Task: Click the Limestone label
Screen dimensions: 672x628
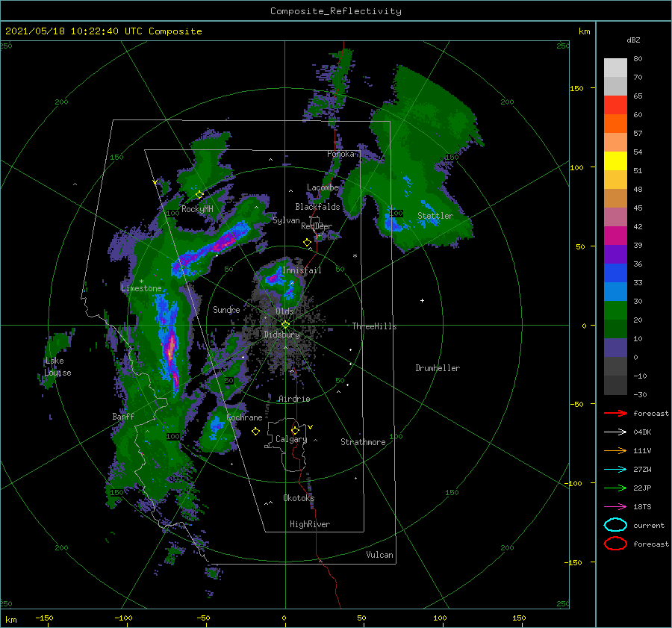Action: coord(141,288)
